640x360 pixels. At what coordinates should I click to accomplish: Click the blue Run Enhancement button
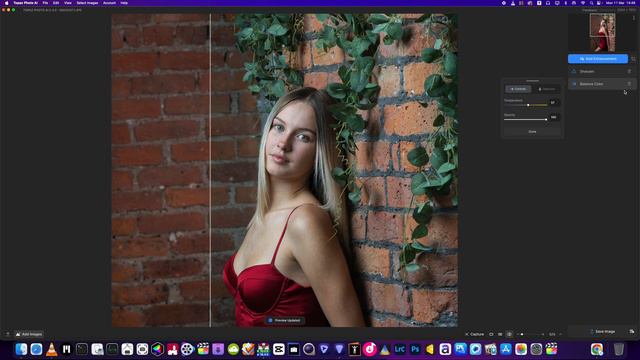[598, 59]
